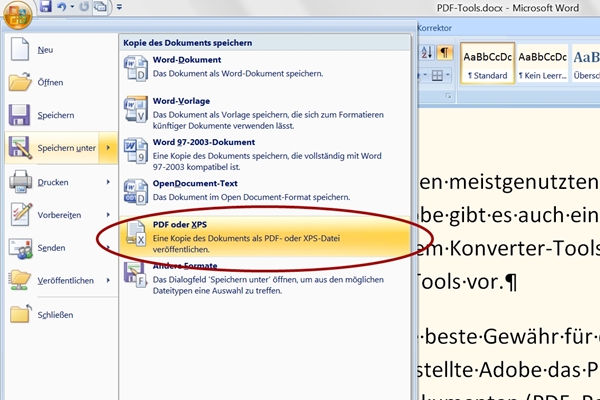Screen dimensions: 600x400
Task: Click the Speichern unter icon with pencil
Action: [x=20, y=147]
